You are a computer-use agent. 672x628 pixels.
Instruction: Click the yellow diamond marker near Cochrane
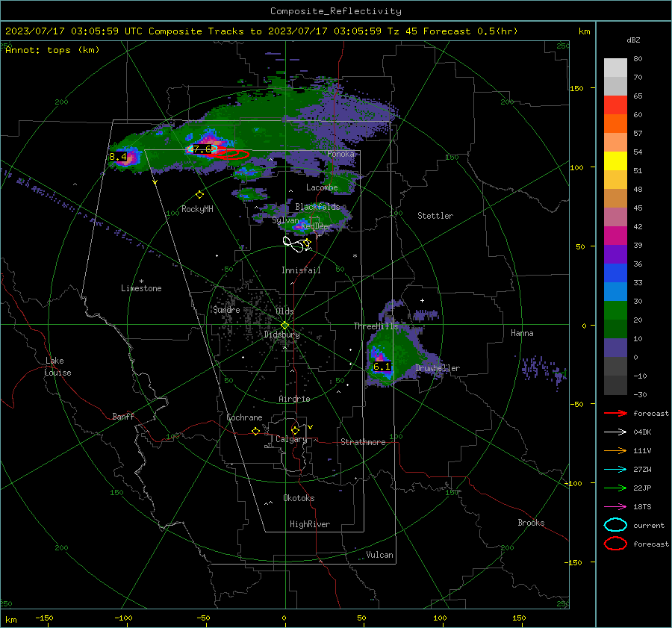pyautogui.click(x=256, y=431)
